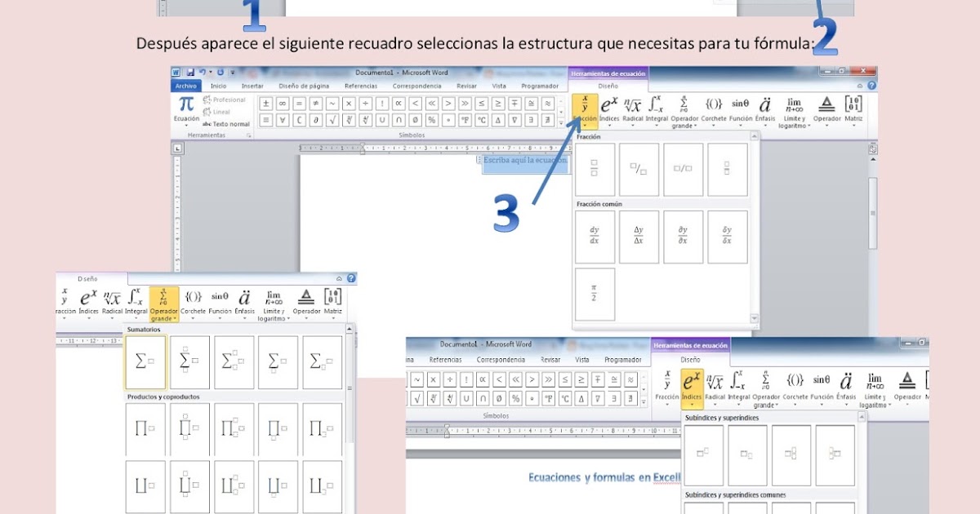Open the Corchete {()} structure icon
980x514 pixels.
coord(712,104)
